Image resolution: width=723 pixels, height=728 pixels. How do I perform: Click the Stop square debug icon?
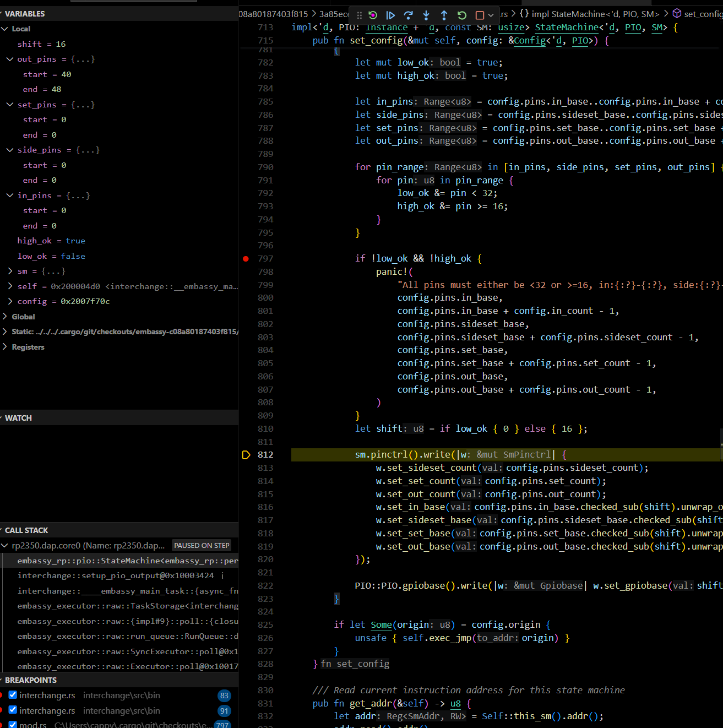[x=480, y=15]
